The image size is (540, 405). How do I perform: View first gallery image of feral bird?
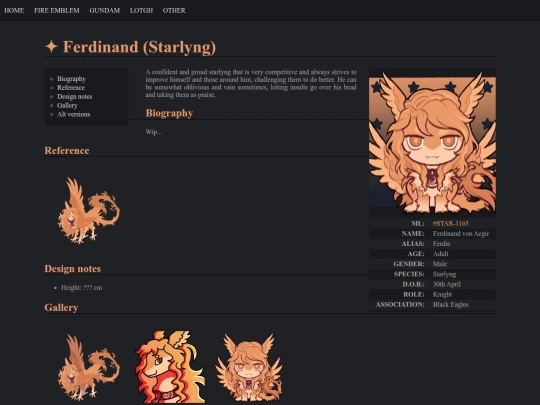pyautogui.click(x=89, y=367)
